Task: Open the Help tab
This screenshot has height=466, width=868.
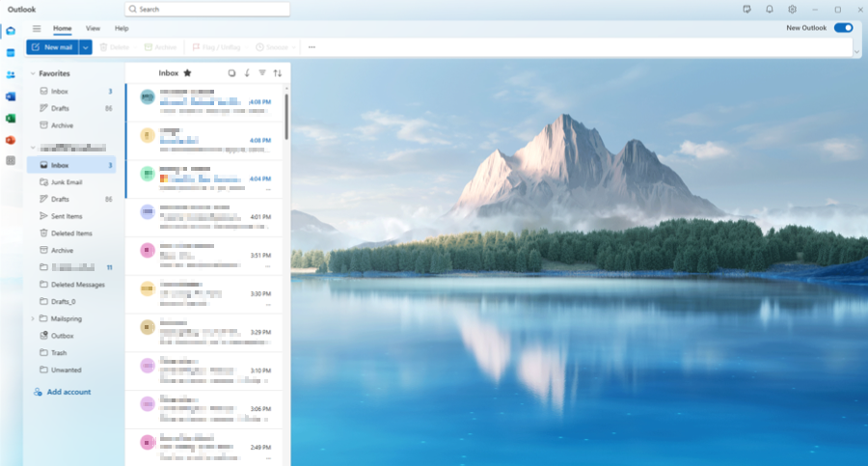Action: (122, 28)
